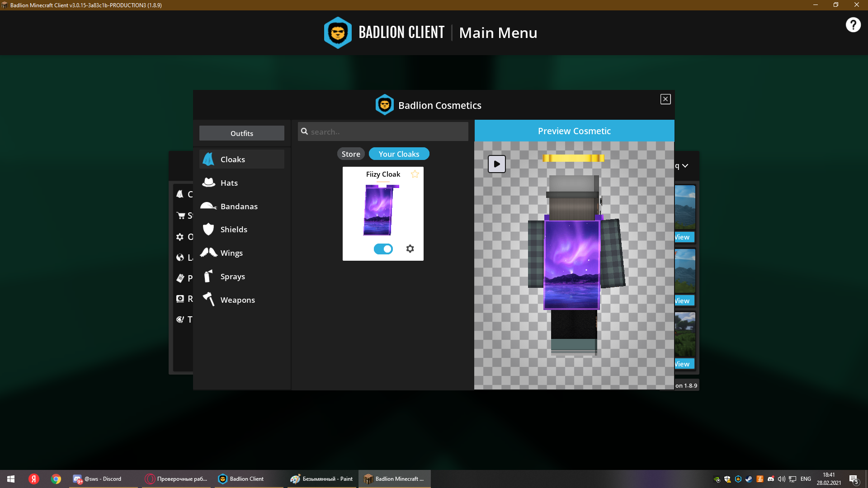Click the ENG language indicator
868x488 pixels.
806,479
